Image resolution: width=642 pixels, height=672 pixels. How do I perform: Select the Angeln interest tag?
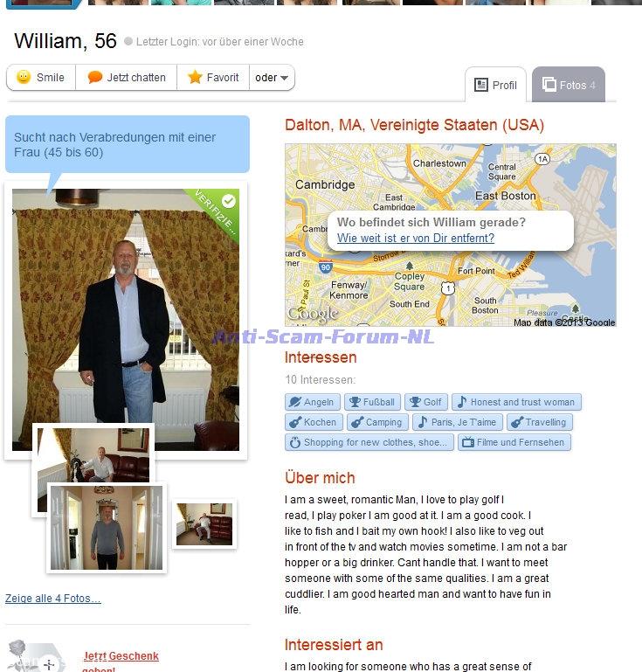313,402
